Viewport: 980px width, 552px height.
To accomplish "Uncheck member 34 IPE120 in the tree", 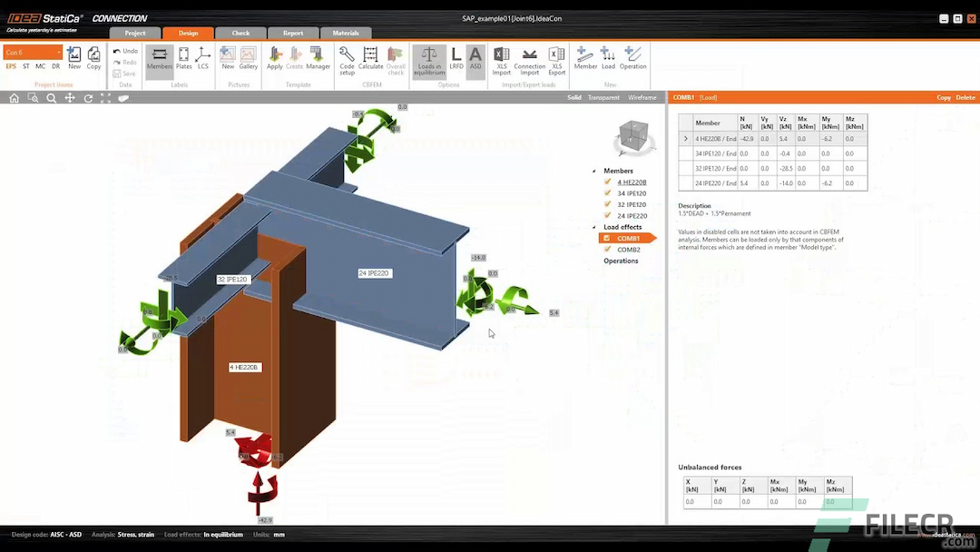I will (x=605, y=192).
